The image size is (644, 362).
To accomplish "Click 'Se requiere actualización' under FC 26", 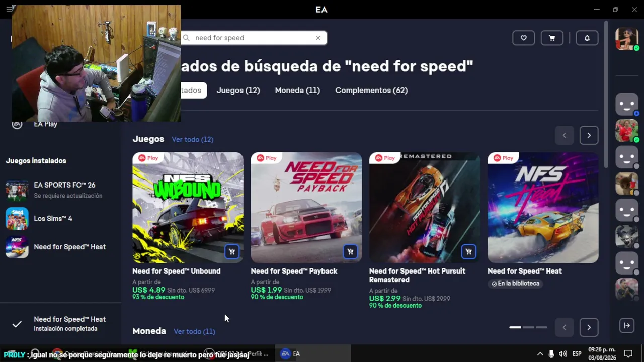I will click(x=68, y=196).
